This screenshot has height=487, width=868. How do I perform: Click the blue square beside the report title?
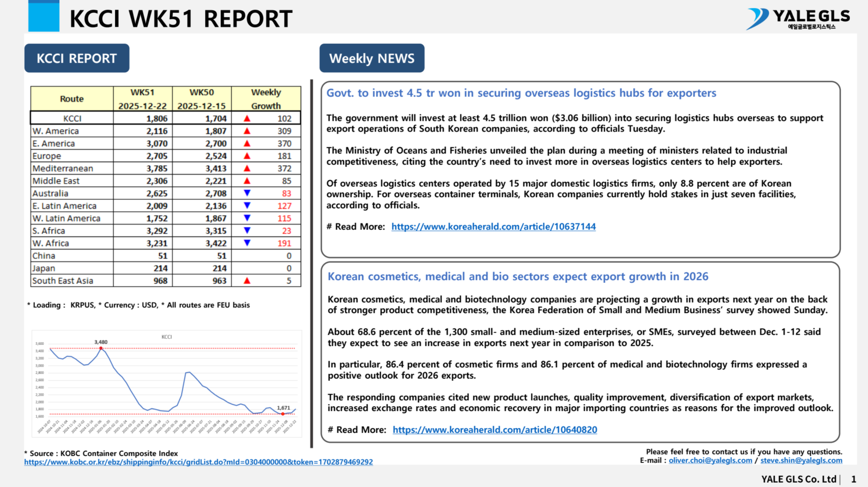[x=43, y=17]
